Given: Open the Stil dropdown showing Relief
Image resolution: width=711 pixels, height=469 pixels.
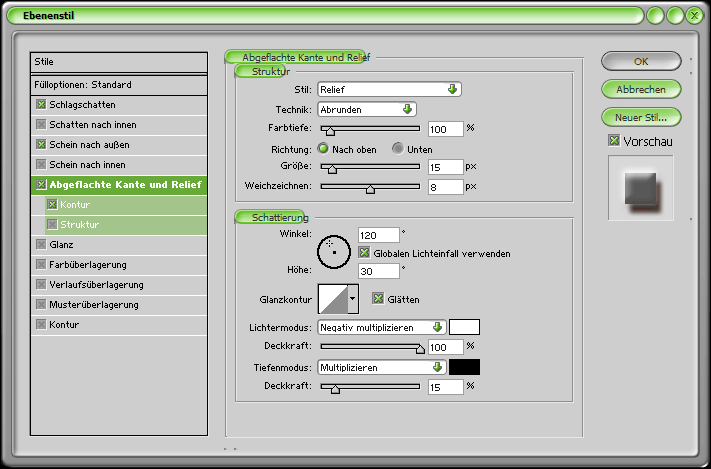Looking at the screenshot, I should click(x=390, y=89).
